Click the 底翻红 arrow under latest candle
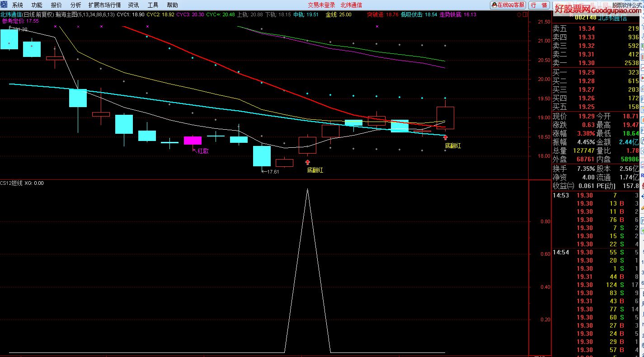 click(x=445, y=137)
